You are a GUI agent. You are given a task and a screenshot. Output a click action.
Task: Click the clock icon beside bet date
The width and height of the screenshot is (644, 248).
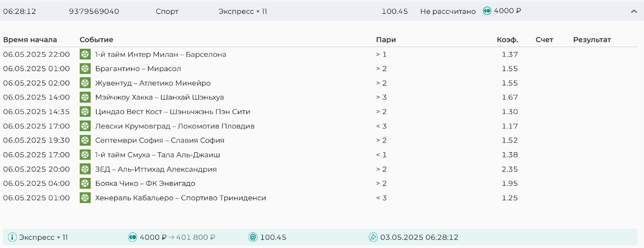click(x=374, y=237)
